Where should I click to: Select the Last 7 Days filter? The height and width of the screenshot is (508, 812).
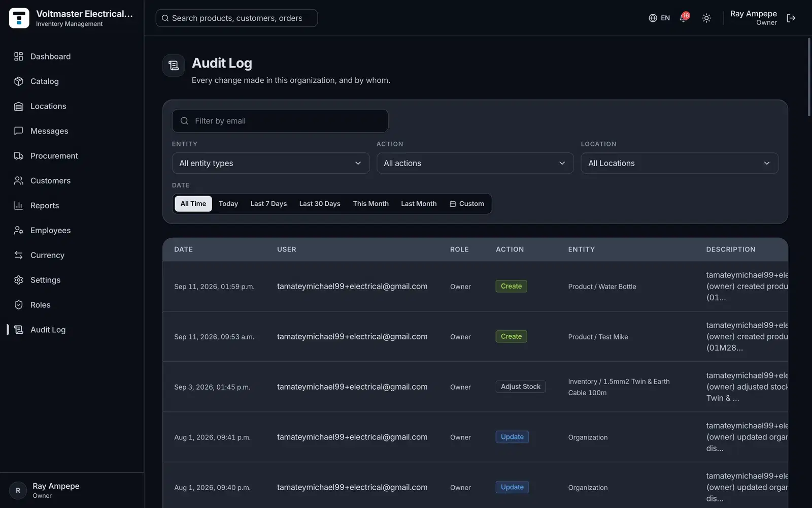[x=268, y=204]
